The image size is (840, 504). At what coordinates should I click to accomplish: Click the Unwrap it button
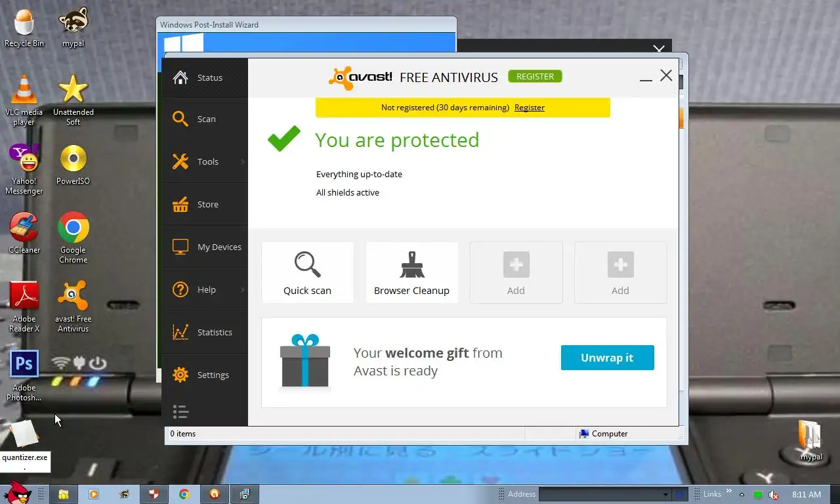[607, 358]
